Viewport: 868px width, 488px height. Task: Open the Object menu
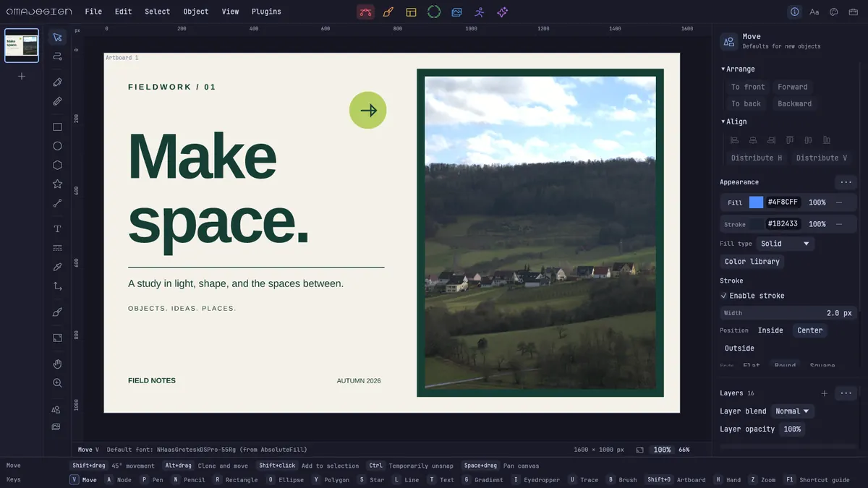[196, 12]
